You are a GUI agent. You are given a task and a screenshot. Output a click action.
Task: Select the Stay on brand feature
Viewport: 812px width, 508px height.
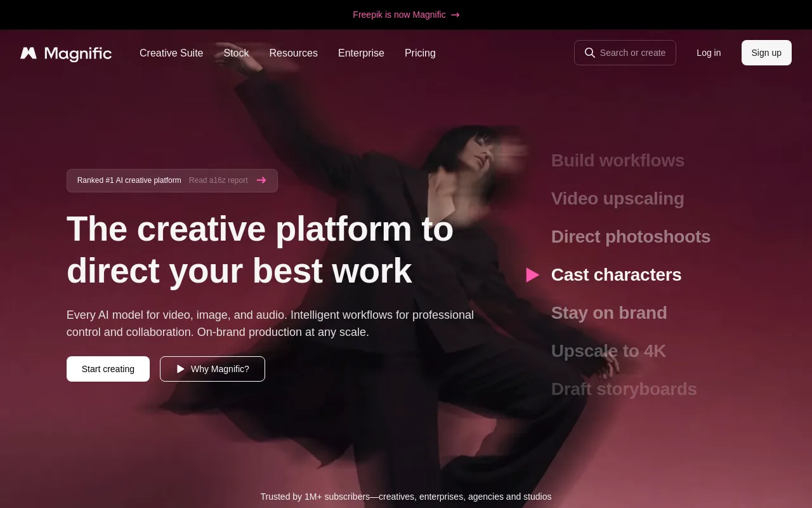pos(609,313)
